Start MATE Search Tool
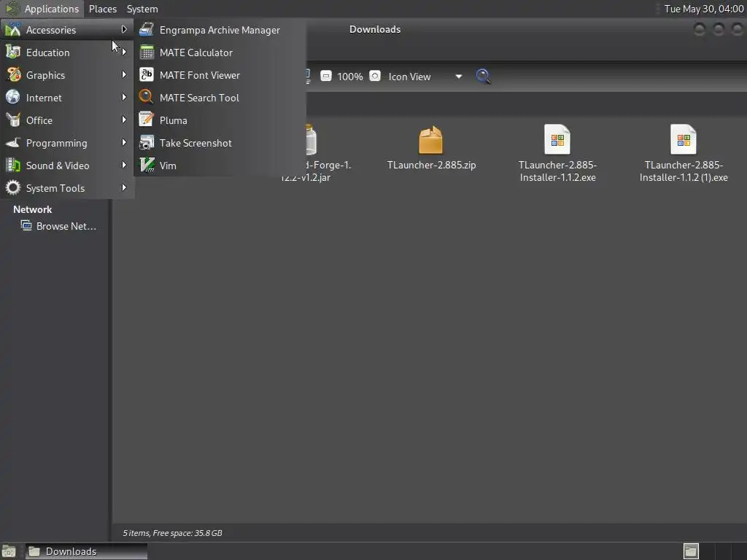This screenshot has height=560, width=747. (220, 98)
